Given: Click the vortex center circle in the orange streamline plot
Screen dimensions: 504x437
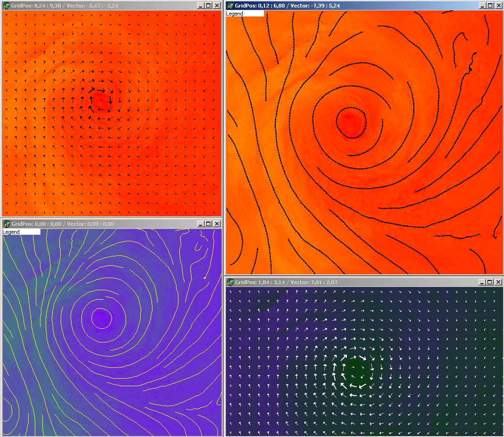Looking at the screenshot, I should point(351,122).
